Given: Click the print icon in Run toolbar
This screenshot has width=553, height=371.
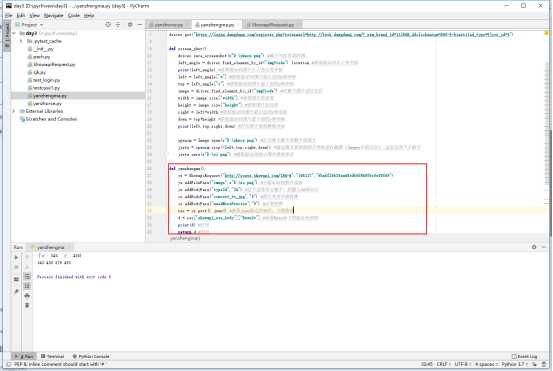Looking at the screenshot, I should pyautogui.click(x=27, y=295).
